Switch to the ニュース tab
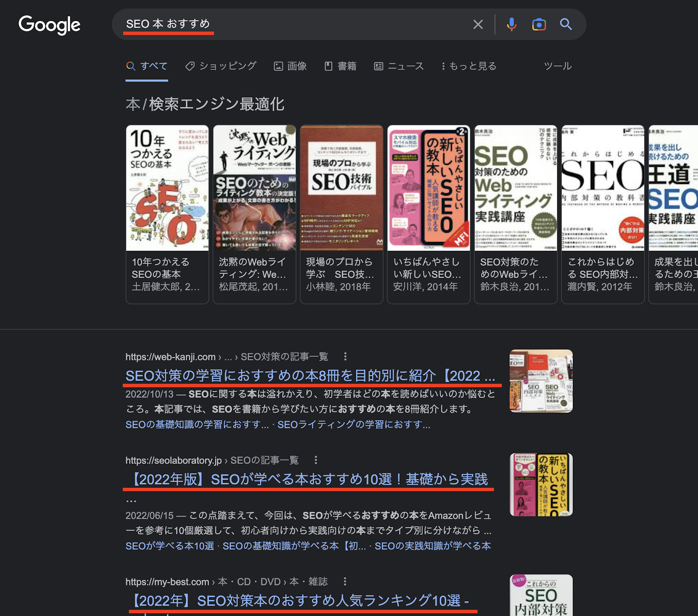The height and width of the screenshot is (616, 698). [399, 66]
